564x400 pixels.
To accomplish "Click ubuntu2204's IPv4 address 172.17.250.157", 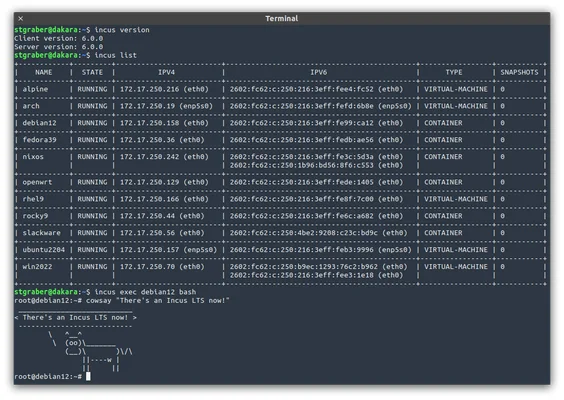I will [150, 250].
